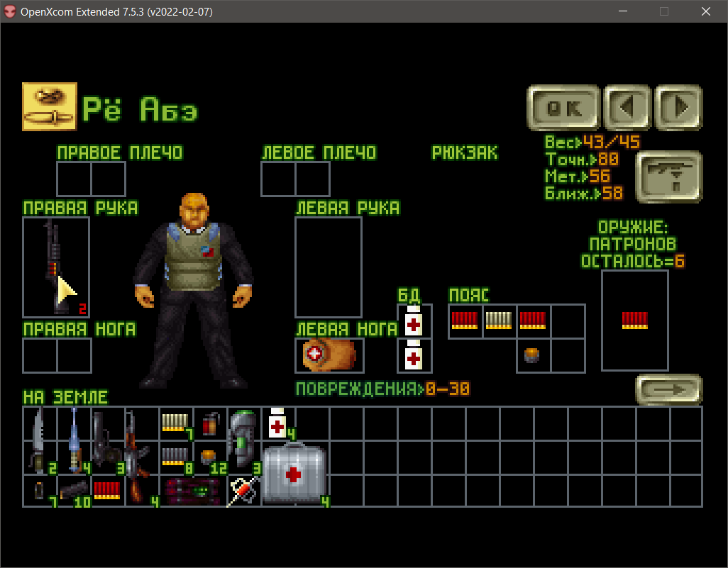Pick up the shotgun in the right hand slot
The height and width of the screenshot is (568, 728).
55,267
